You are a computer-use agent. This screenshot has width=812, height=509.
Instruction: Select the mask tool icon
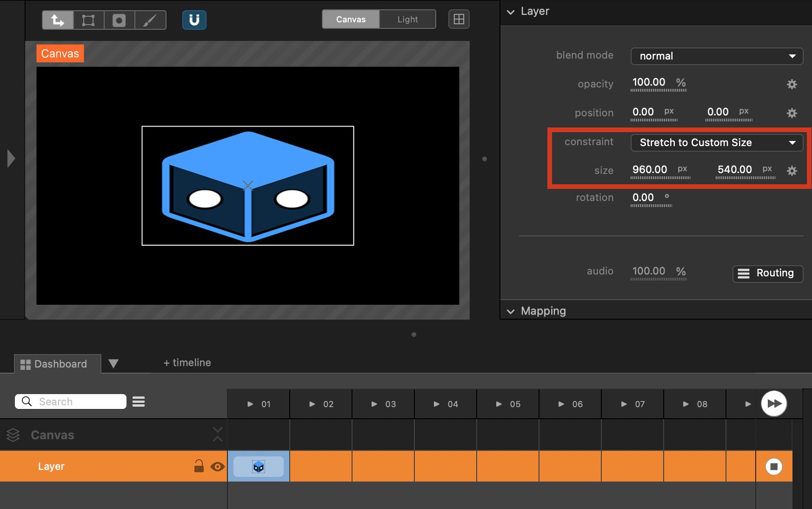pyautogui.click(x=119, y=20)
